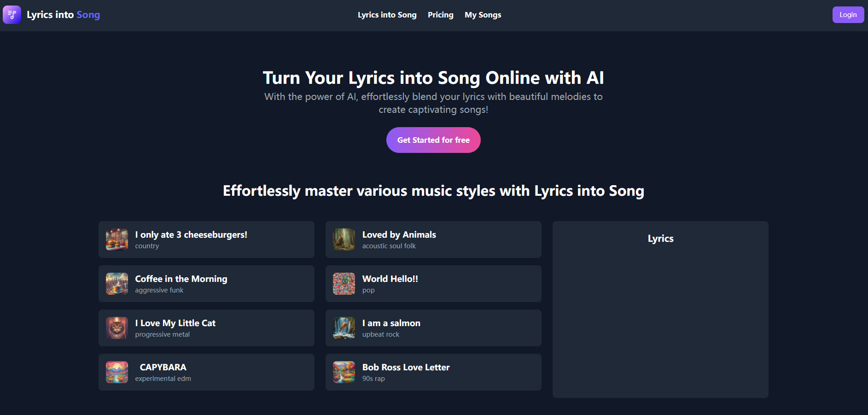Click the Lyrics into Song brand name

click(x=63, y=15)
